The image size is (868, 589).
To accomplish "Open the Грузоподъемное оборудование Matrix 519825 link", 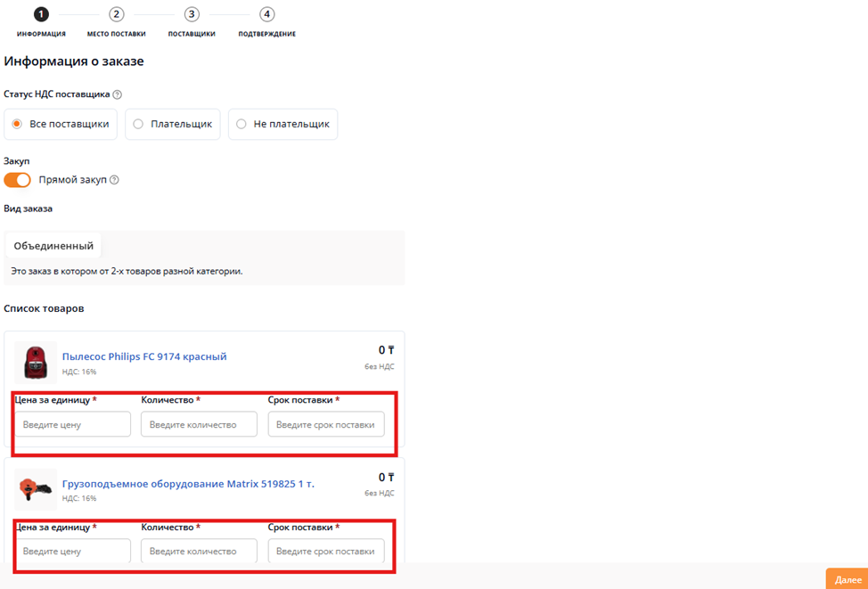I will [188, 484].
